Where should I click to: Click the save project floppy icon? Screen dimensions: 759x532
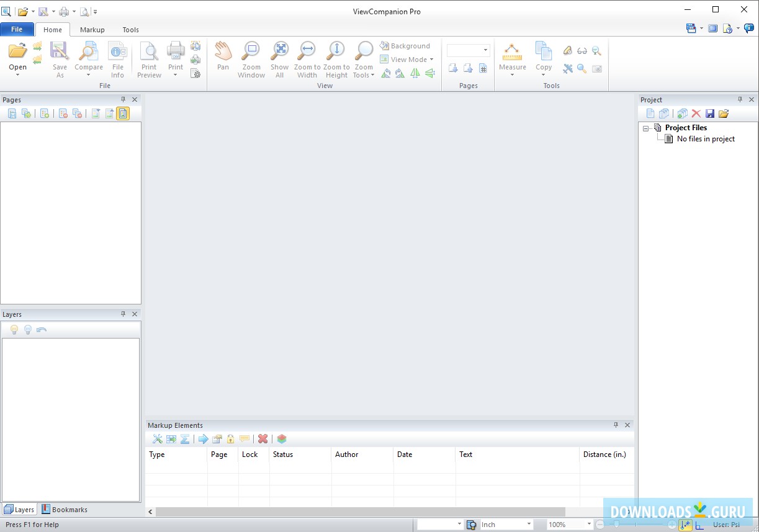(710, 113)
